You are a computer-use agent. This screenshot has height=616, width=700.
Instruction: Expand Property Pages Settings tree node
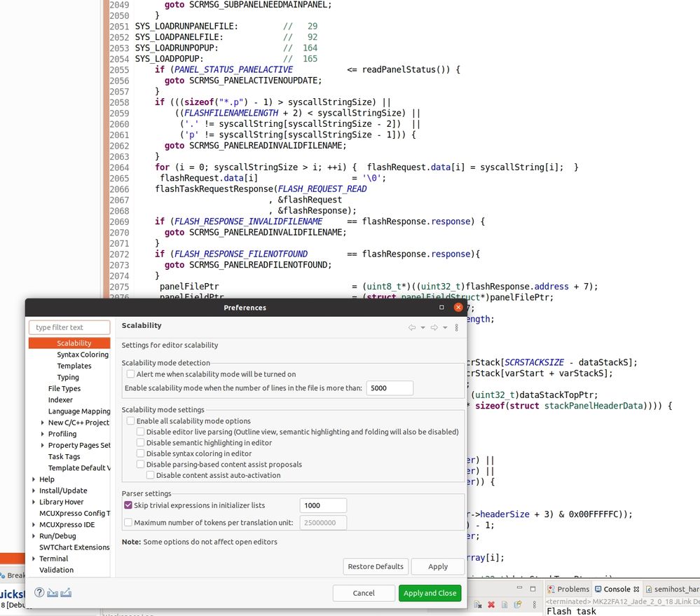[x=43, y=445]
